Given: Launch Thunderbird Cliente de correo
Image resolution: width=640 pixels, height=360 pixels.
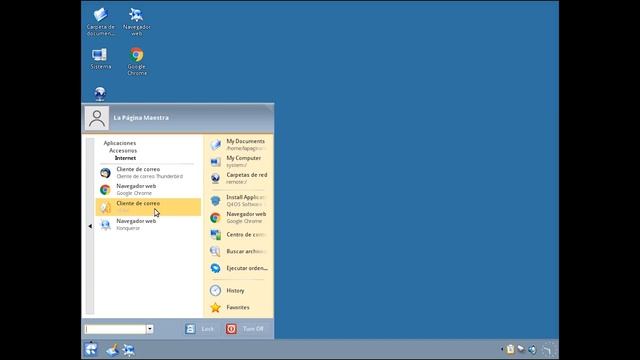Looking at the screenshot, I should [148, 173].
